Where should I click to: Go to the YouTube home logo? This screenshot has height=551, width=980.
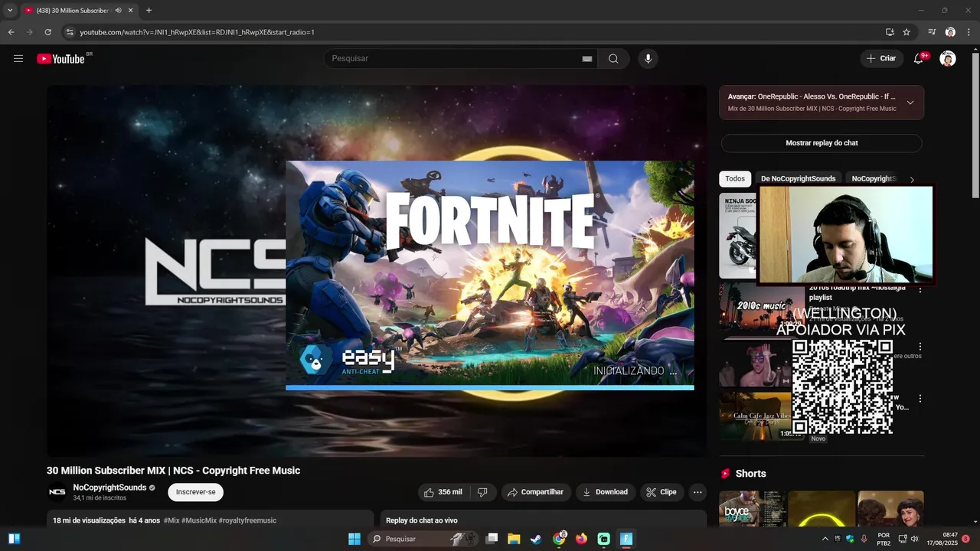pyautogui.click(x=60, y=59)
